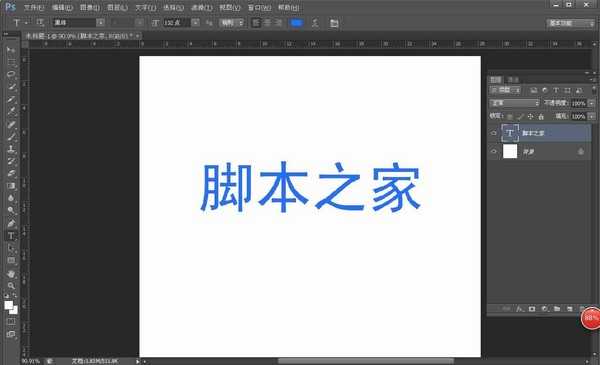Open the font size dropdown

pos(195,23)
